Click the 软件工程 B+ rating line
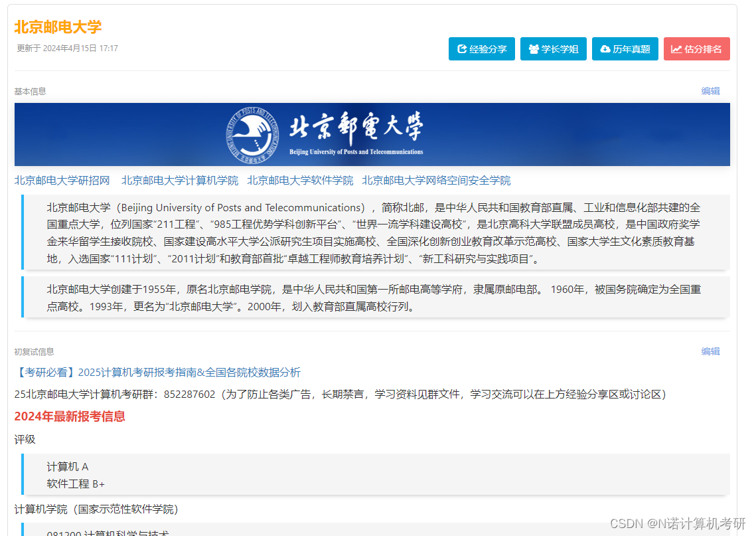 click(x=75, y=484)
